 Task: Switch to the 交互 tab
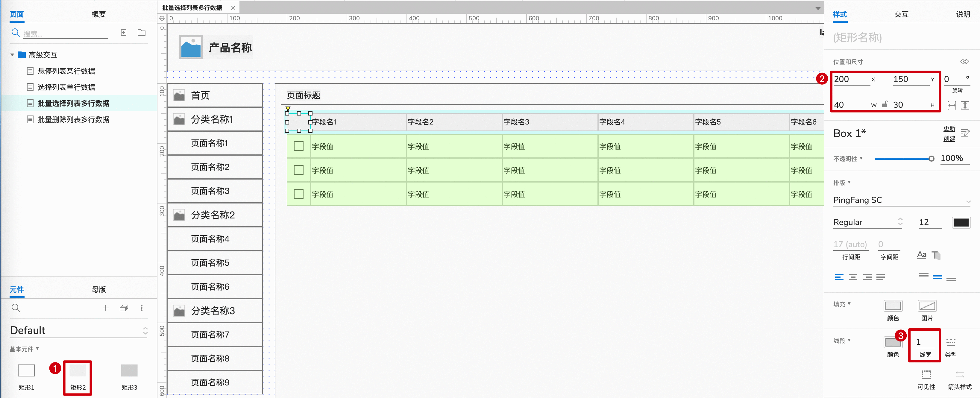[901, 14]
